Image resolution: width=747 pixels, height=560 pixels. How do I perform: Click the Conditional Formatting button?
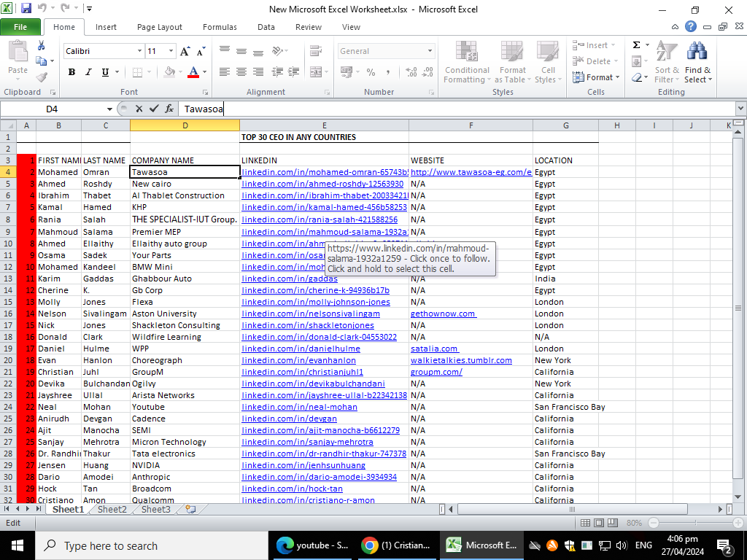[x=467, y=63]
